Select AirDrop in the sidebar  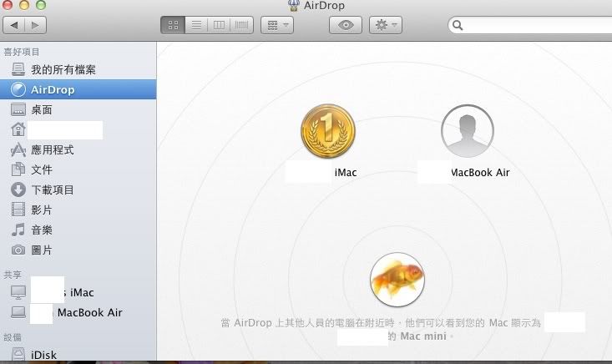pyautogui.click(x=78, y=89)
